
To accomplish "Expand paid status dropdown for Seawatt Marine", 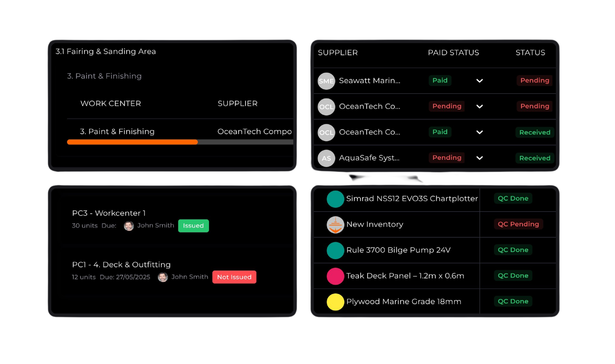I will [x=479, y=81].
